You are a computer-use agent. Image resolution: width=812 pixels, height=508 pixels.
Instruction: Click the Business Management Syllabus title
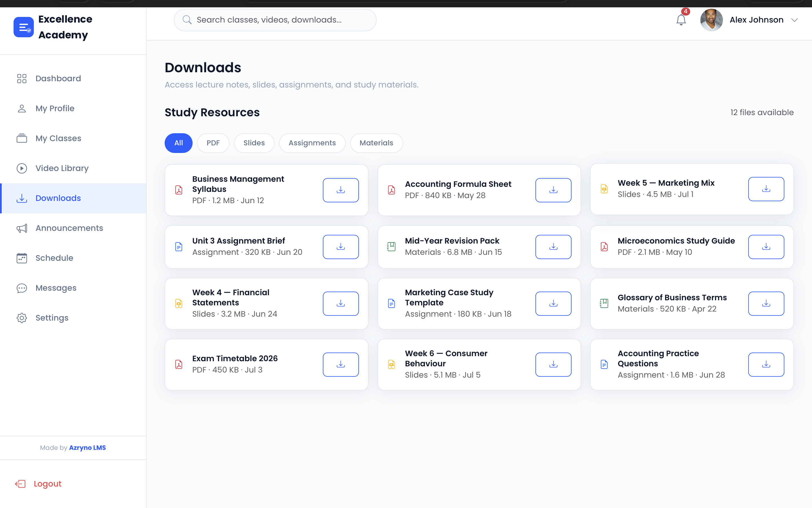tap(238, 184)
